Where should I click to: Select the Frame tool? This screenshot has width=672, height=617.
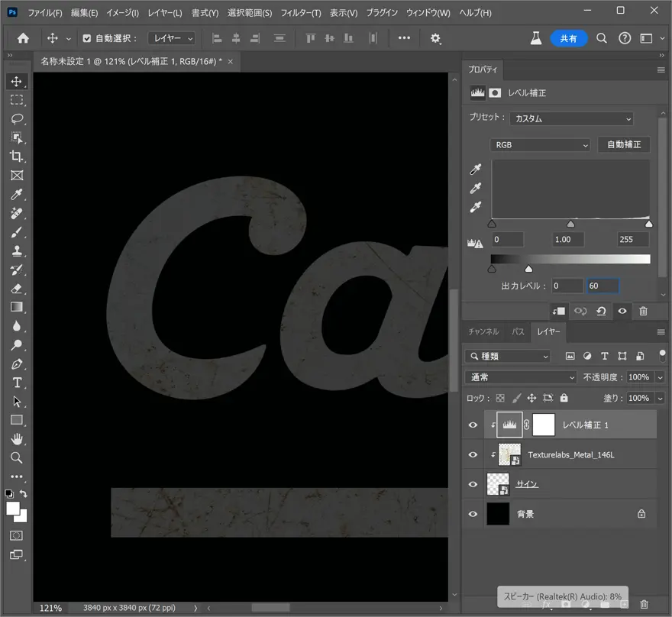click(x=16, y=175)
